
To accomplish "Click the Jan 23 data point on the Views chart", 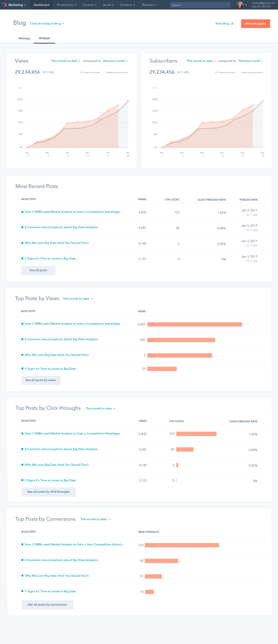I will pyautogui.click(x=128, y=101).
